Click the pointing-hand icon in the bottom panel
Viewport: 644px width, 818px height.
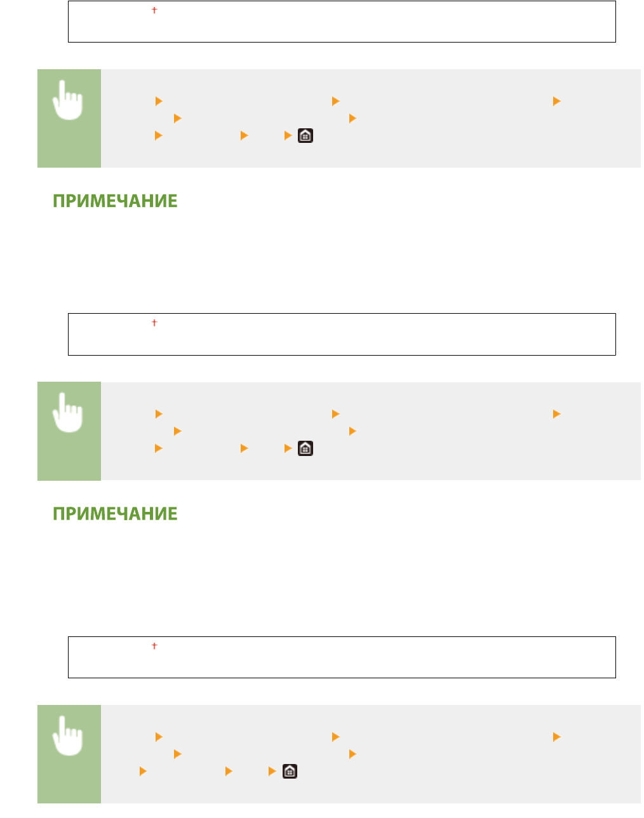(x=69, y=735)
